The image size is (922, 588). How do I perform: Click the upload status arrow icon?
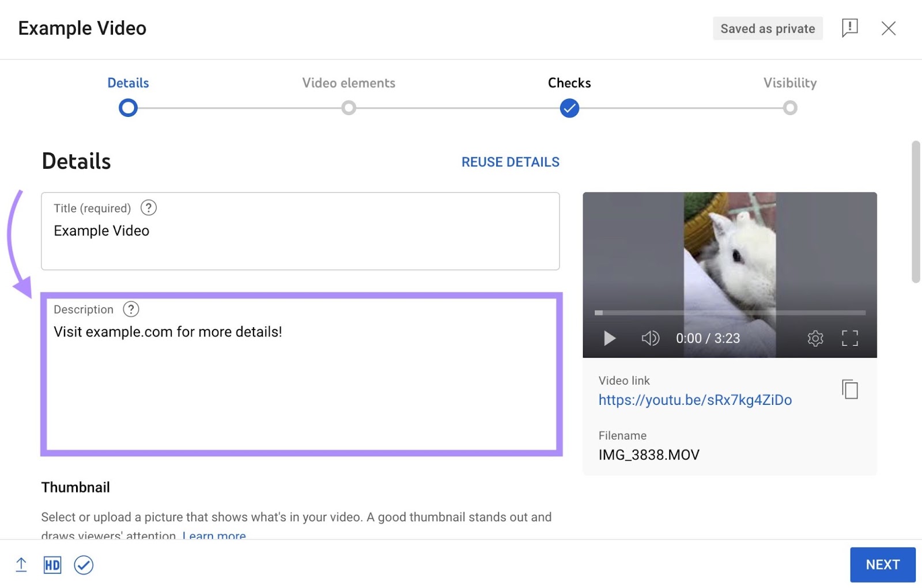pos(21,565)
